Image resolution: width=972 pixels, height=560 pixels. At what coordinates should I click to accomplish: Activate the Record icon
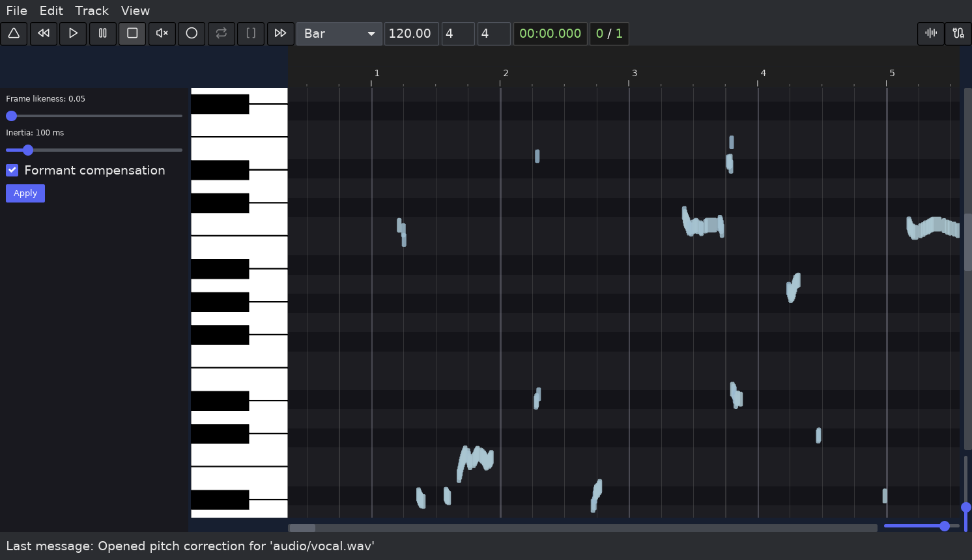click(192, 33)
